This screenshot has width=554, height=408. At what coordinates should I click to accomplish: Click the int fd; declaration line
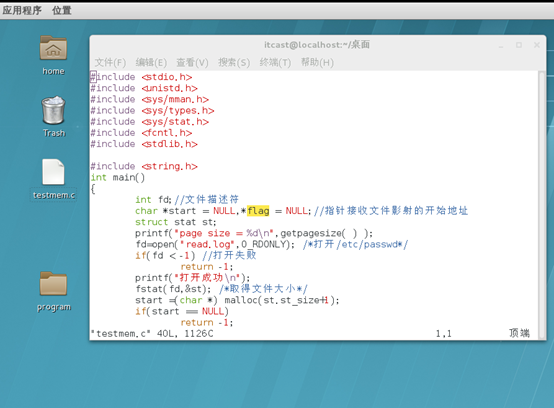[187, 200]
